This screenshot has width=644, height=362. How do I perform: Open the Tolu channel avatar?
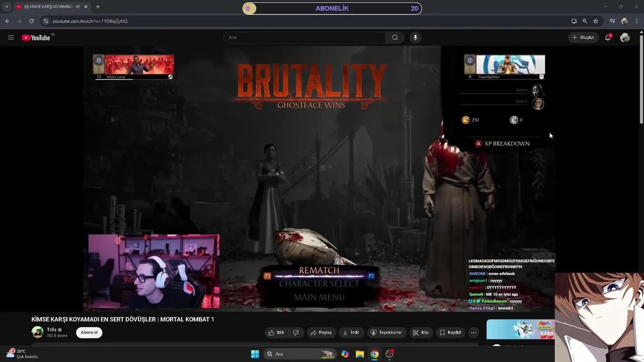pyautogui.click(x=37, y=332)
